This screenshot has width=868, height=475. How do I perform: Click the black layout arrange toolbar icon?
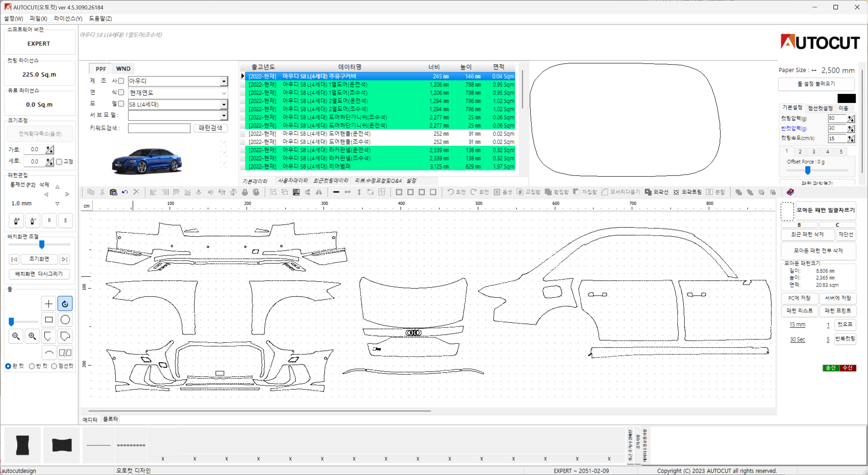[296, 192]
